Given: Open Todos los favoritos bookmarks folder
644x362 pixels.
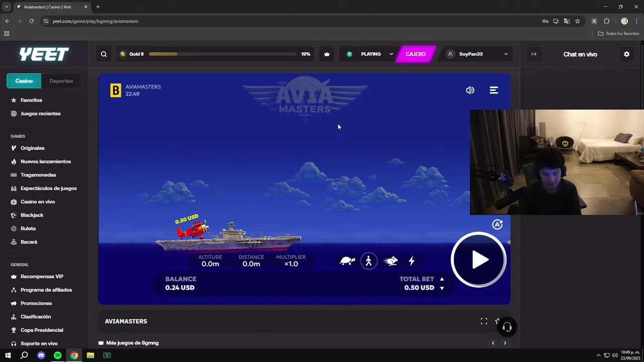Looking at the screenshot, I should click(618, 34).
